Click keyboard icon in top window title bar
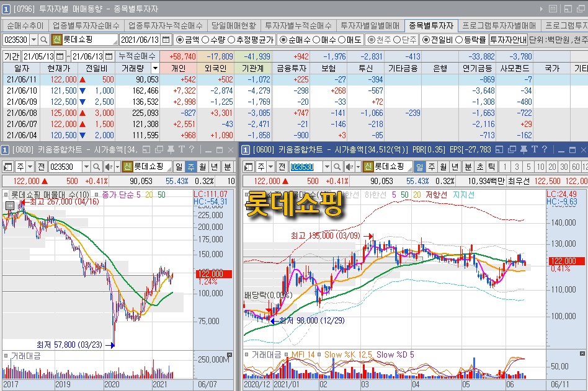The width and height of the screenshot is (588, 391). coord(553,9)
